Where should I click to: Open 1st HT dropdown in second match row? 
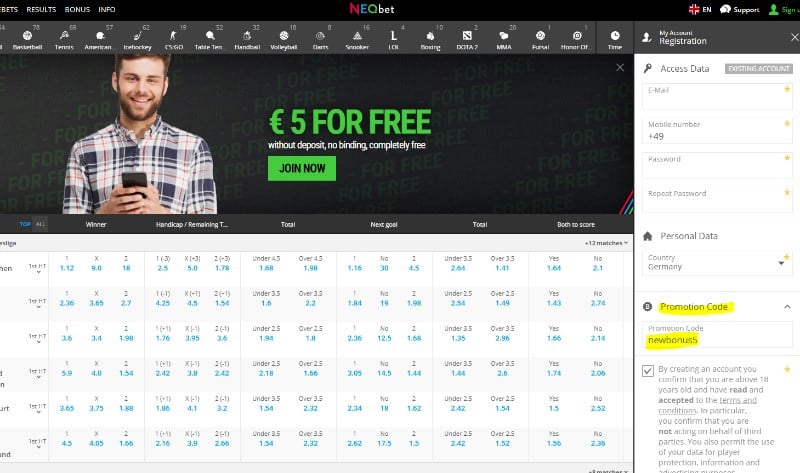tap(37, 303)
